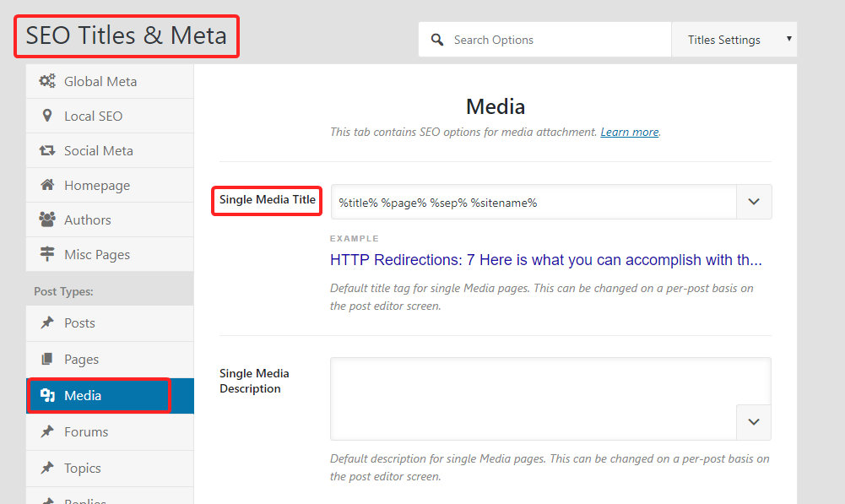Expand the Single Media Title variables dropdown
Image resolution: width=845 pixels, height=504 pixels.
point(754,202)
